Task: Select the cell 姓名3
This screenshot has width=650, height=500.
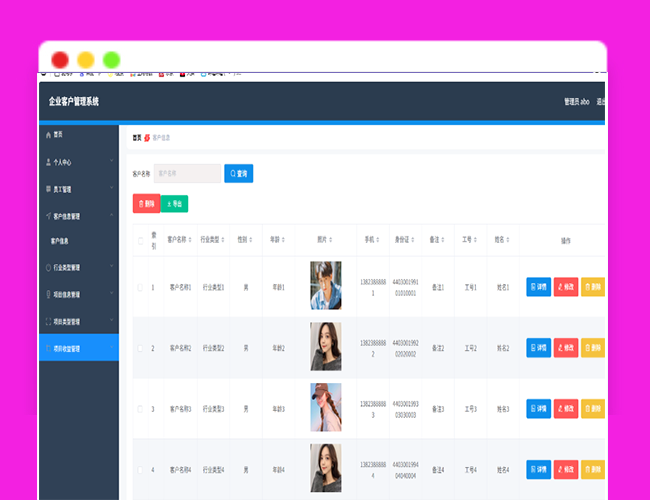Action: click(x=503, y=409)
